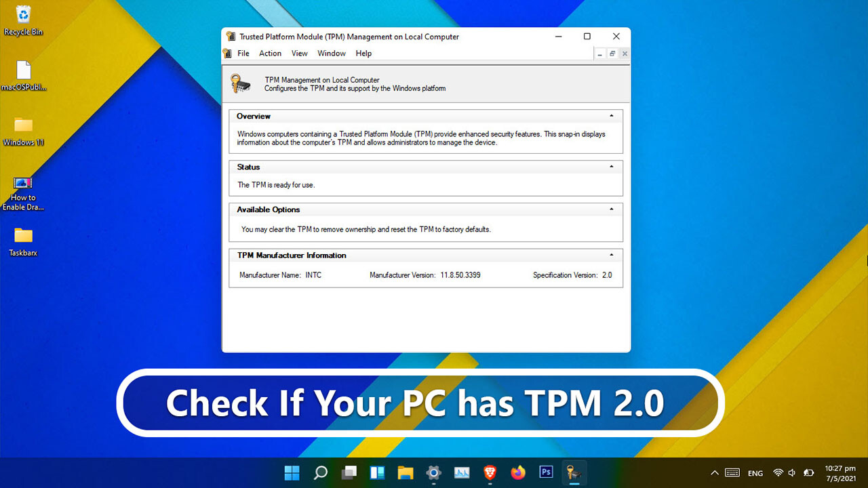Launch Brave browser from taskbar

(x=490, y=472)
